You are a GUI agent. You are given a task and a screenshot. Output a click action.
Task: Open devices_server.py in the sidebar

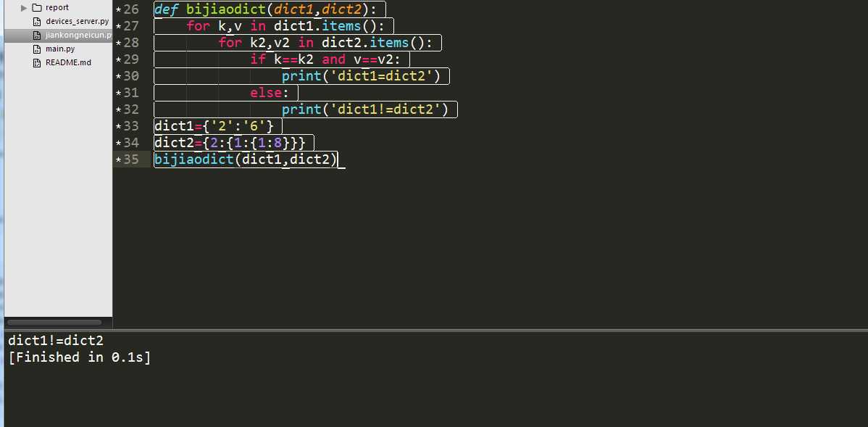point(77,22)
